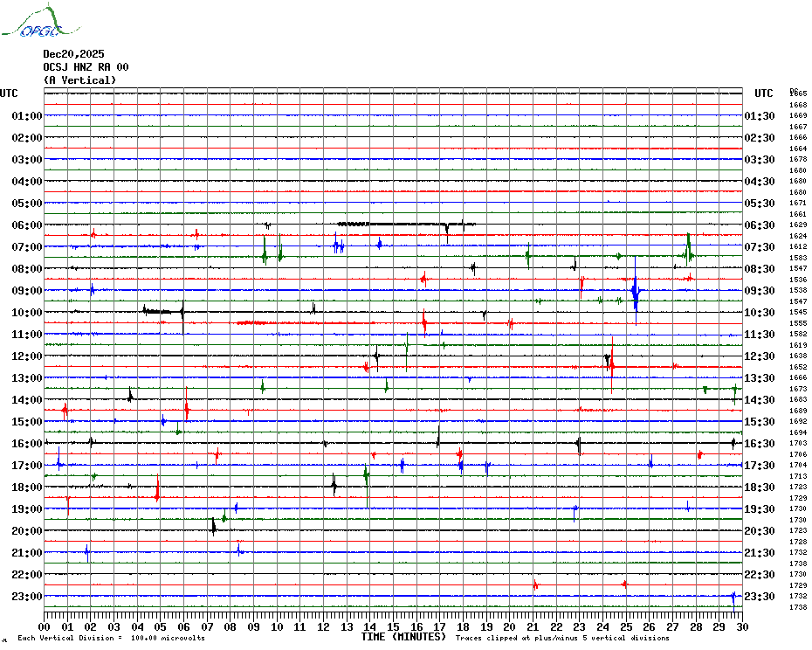Click the large blue spike on 09:00 trace

pos(636,293)
